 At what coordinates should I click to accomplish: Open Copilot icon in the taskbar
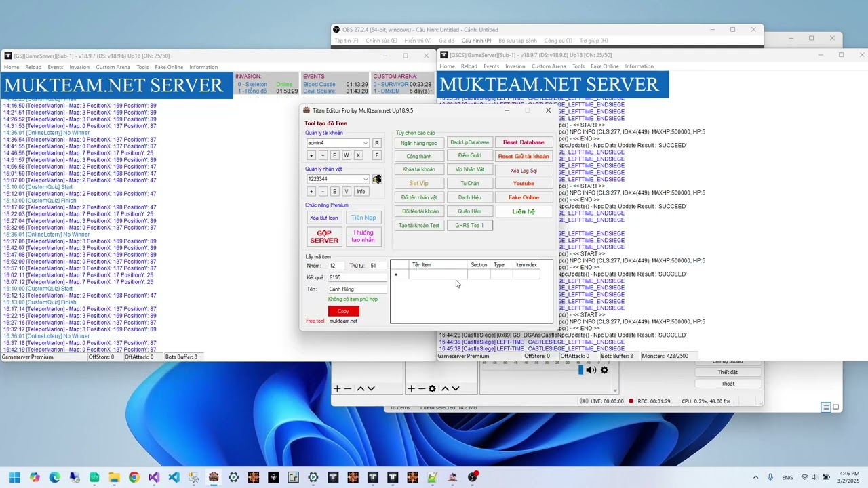pyautogui.click(x=35, y=477)
